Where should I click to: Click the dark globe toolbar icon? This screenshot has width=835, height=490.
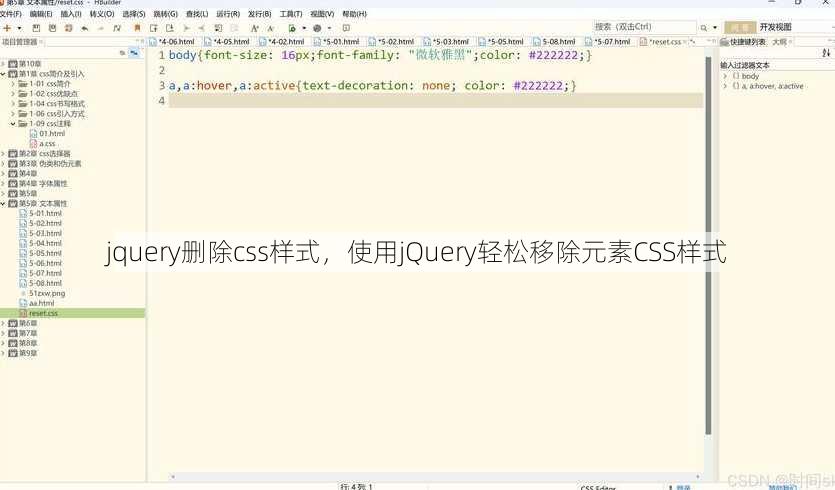point(317,28)
